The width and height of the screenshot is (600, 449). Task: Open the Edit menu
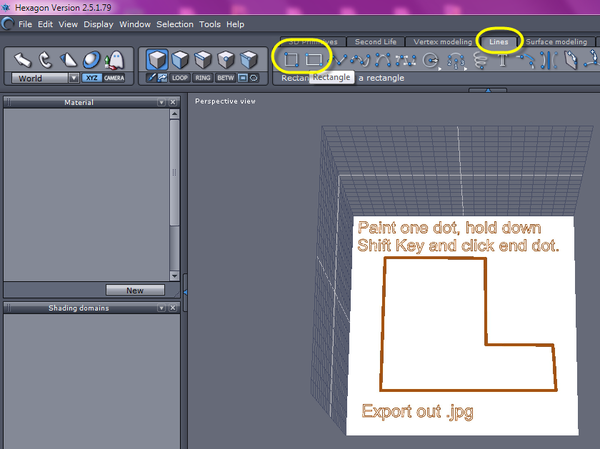(45, 24)
